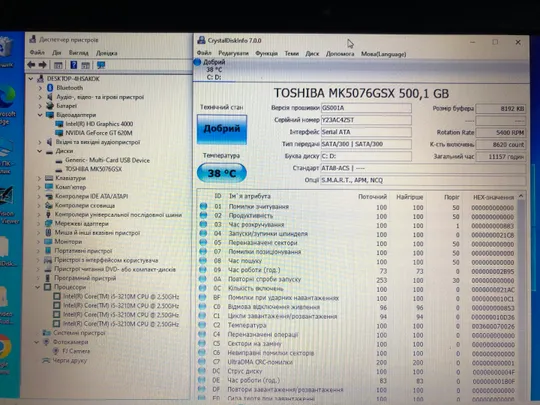
Task: Click the SATA/300 transfer mode field
Action: pos(366,144)
